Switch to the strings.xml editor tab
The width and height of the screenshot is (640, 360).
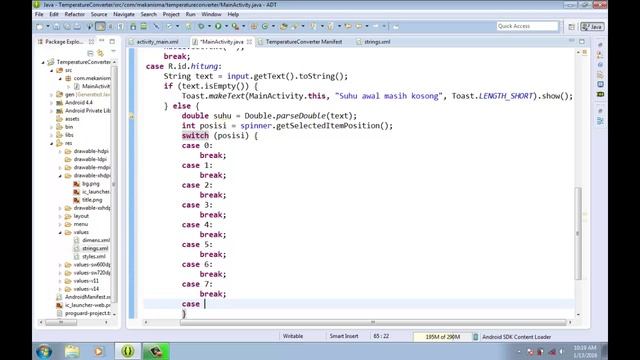click(377, 42)
